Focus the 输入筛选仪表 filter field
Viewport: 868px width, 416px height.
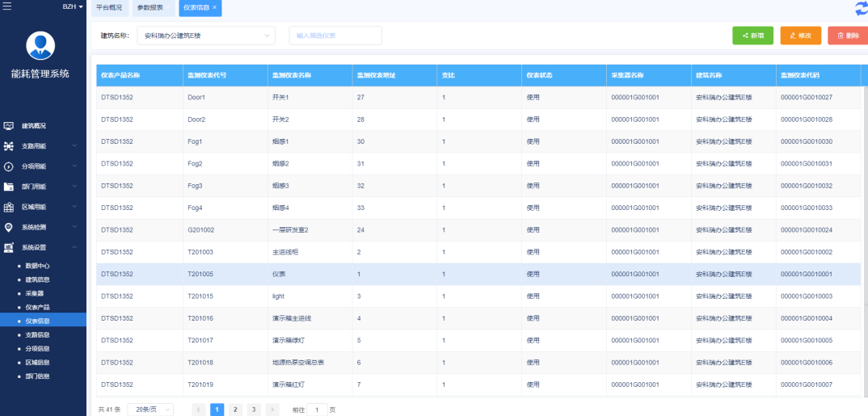pos(335,36)
